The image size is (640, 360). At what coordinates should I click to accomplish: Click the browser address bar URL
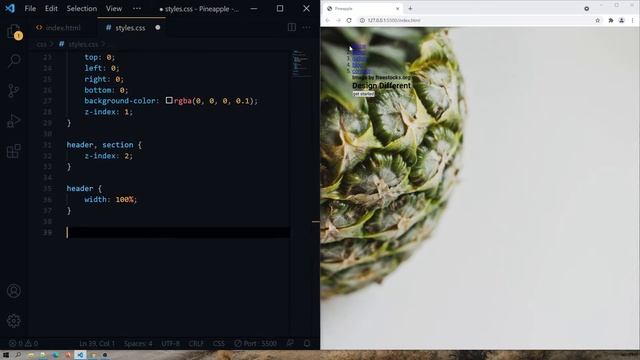394,20
